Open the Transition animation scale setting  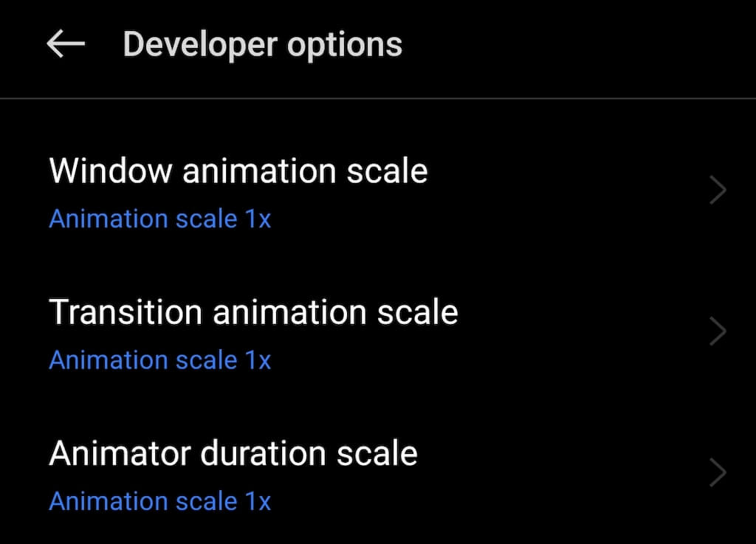pos(253,312)
